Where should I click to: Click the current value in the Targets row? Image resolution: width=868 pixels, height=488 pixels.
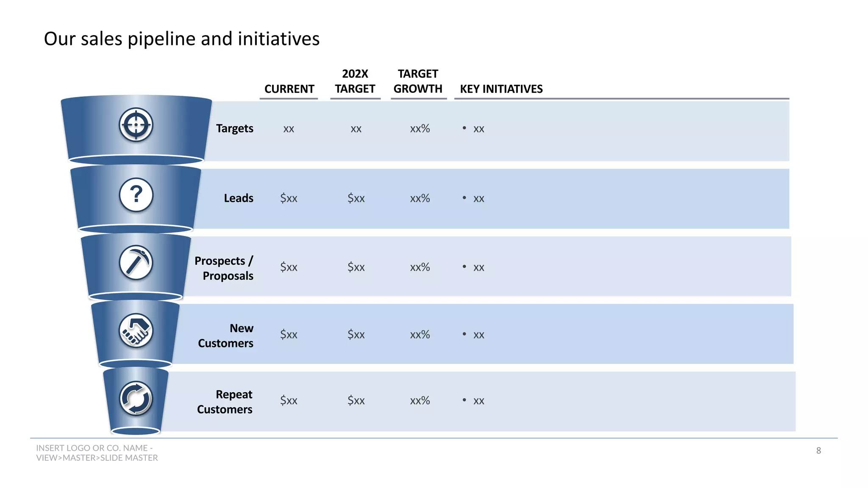(289, 129)
